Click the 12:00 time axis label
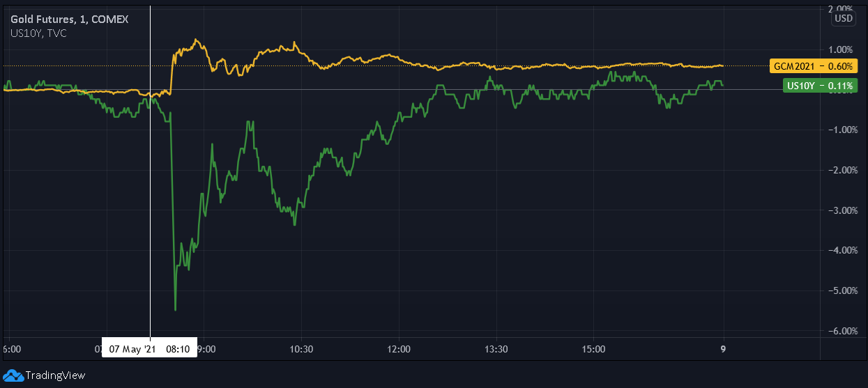 point(397,348)
